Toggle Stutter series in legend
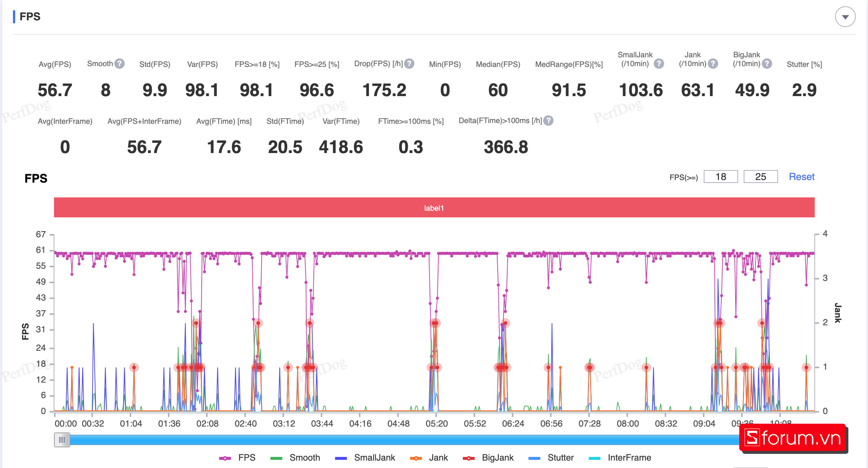 [551, 458]
